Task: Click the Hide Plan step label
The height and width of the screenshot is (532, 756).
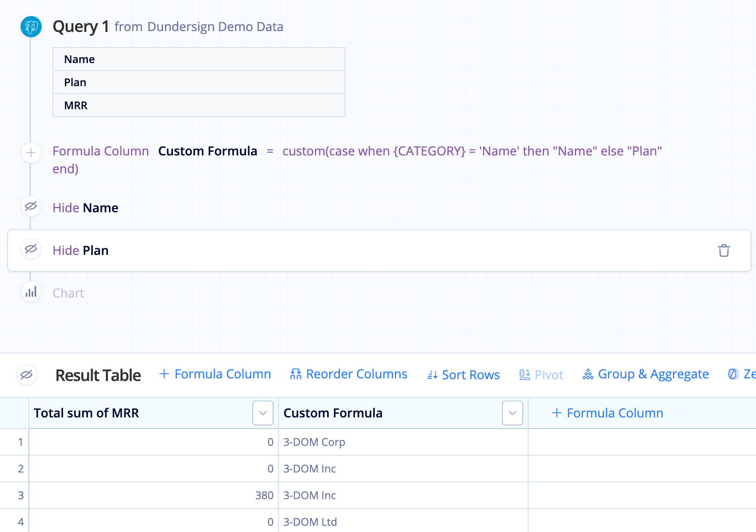Action: (80, 250)
